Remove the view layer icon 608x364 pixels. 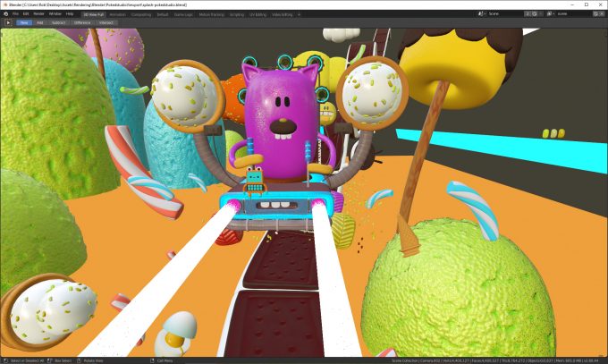click(x=602, y=13)
